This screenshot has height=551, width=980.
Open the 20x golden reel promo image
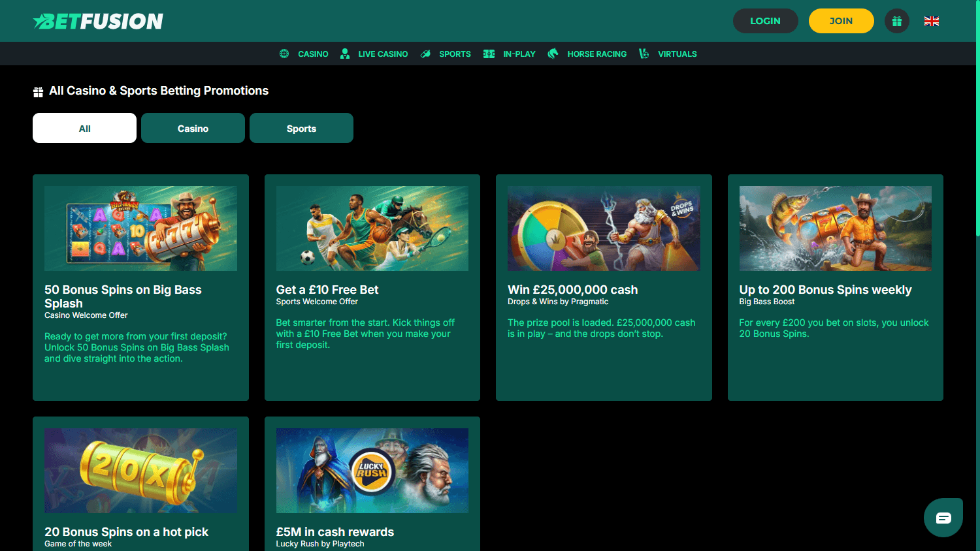coord(140,471)
